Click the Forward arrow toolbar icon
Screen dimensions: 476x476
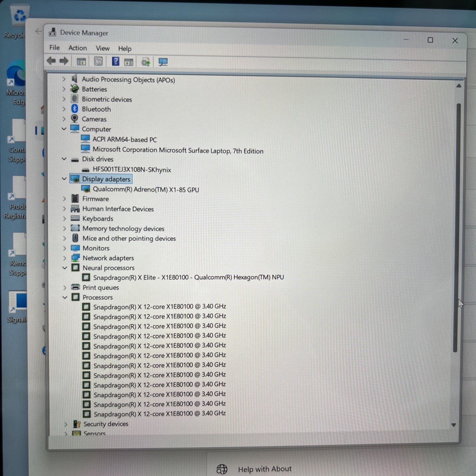tap(64, 61)
